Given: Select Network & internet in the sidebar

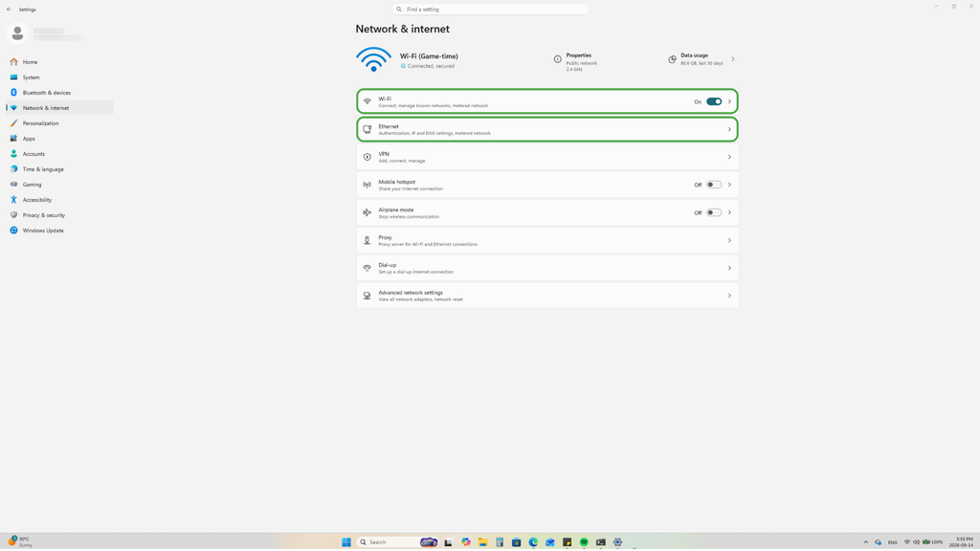Looking at the screenshot, I should (x=59, y=108).
